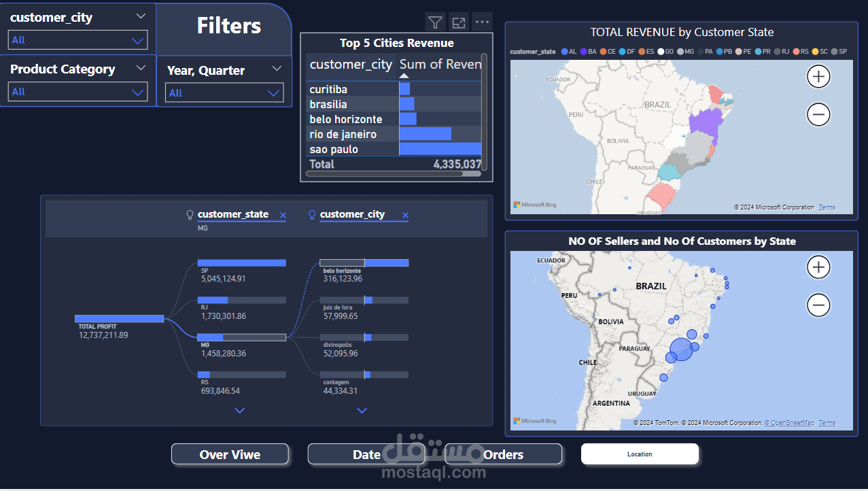Open the Year, Quarter slicer dropdown showing All
Image resolution: width=868 pixels, height=491 pixels.
tap(224, 93)
